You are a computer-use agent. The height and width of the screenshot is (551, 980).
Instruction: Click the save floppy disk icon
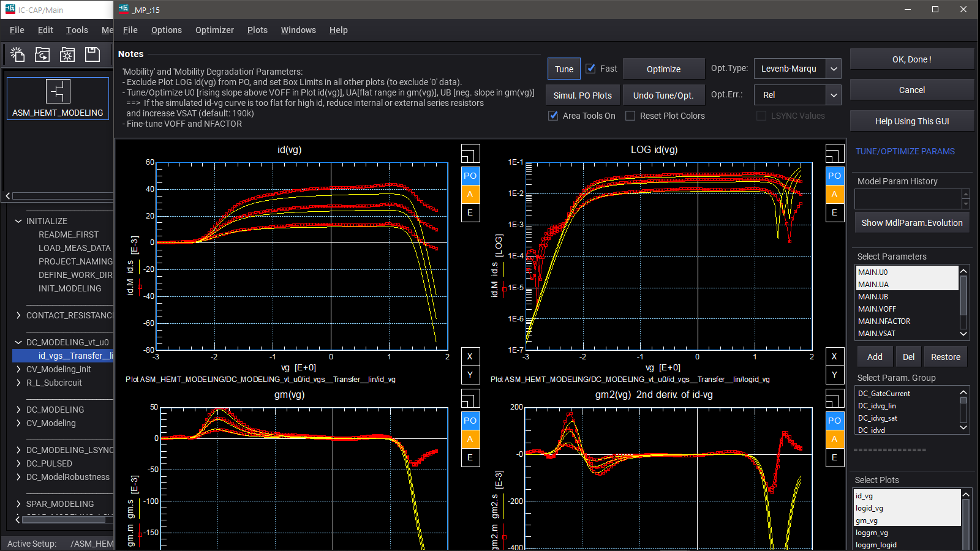[92, 54]
